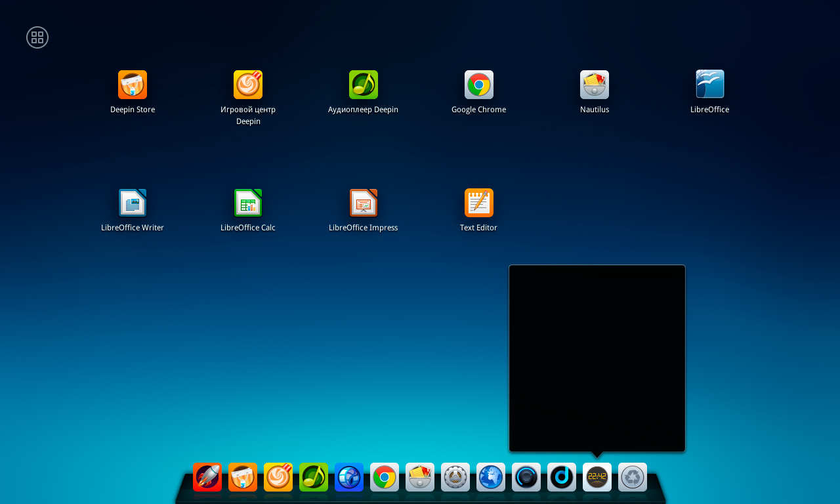Open LibreOffice Writer
Screen dimensions: 840x504
tap(133, 203)
